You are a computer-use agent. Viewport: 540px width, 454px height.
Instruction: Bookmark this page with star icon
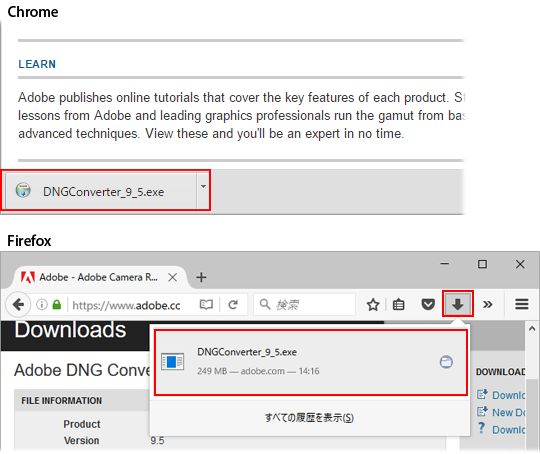coord(373,305)
